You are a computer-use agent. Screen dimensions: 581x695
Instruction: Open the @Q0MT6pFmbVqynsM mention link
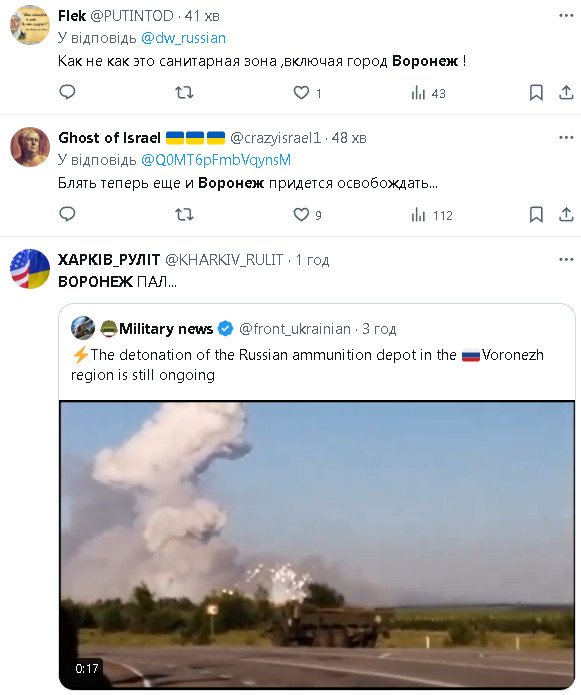(x=216, y=160)
